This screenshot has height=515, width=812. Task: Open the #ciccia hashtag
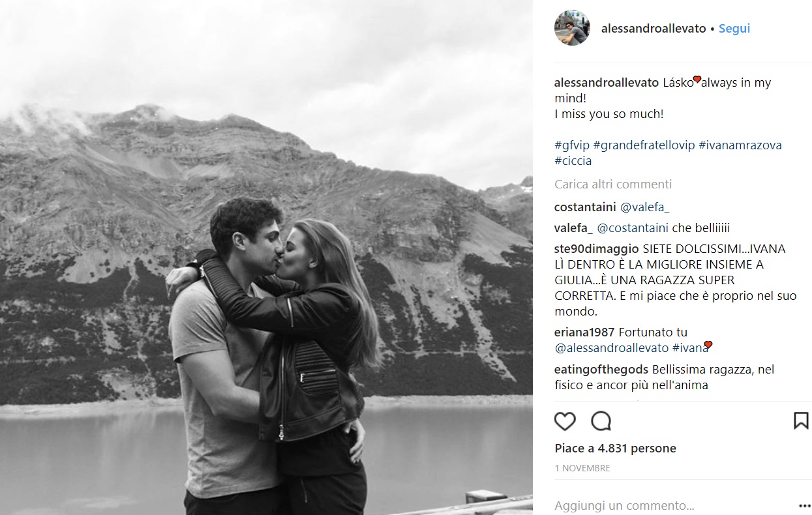pyautogui.click(x=573, y=160)
